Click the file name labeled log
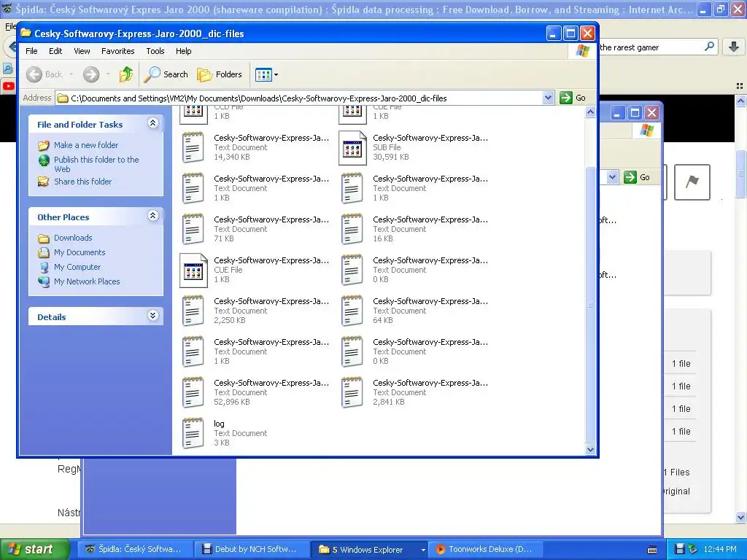 coord(219,424)
